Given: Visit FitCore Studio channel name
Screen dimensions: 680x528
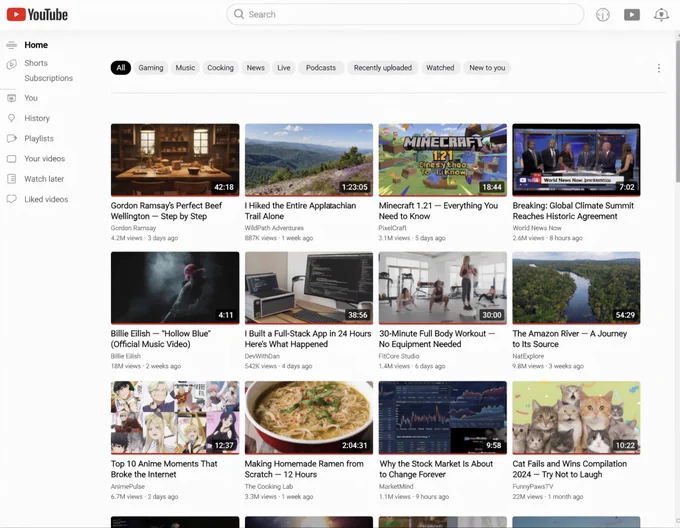Looking at the screenshot, I should point(399,356).
